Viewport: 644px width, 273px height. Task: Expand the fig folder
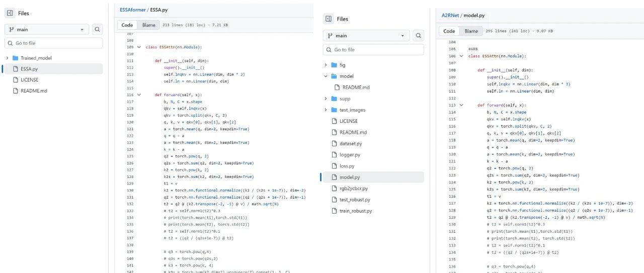point(326,65)
